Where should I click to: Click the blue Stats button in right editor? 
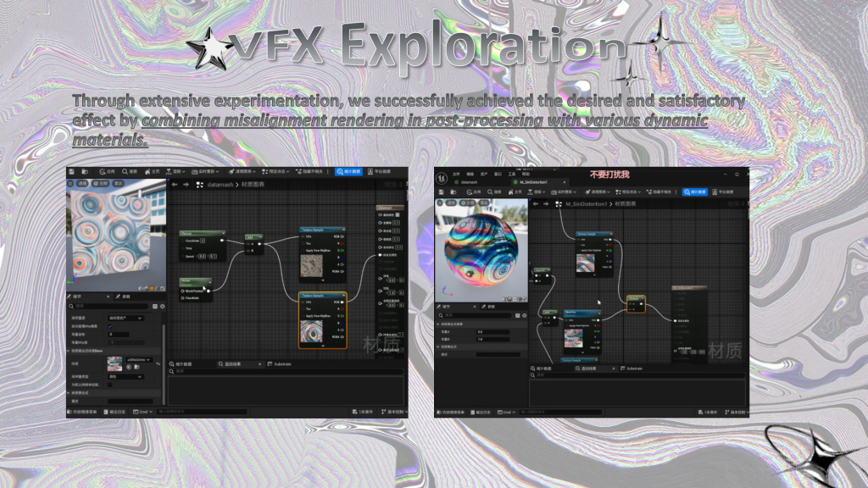(695, 192)
